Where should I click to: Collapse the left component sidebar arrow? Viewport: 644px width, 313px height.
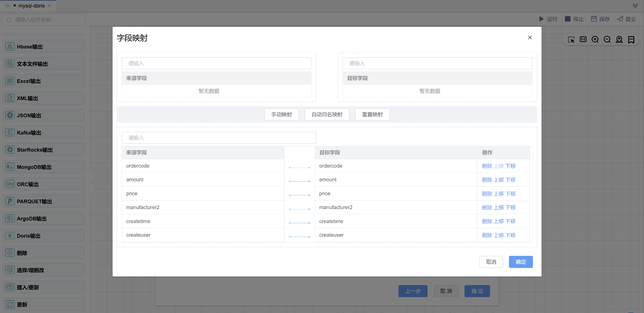pos(92,182)
